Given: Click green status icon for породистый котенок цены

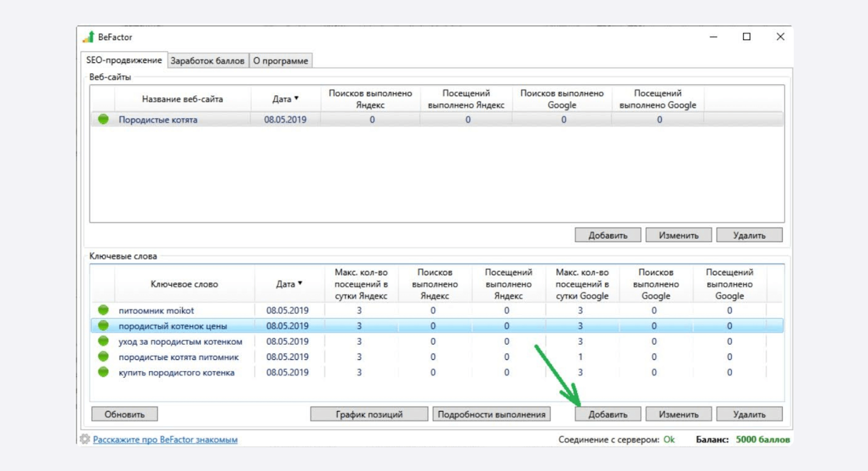Looking at the screenshot, I should click(103, 326).
